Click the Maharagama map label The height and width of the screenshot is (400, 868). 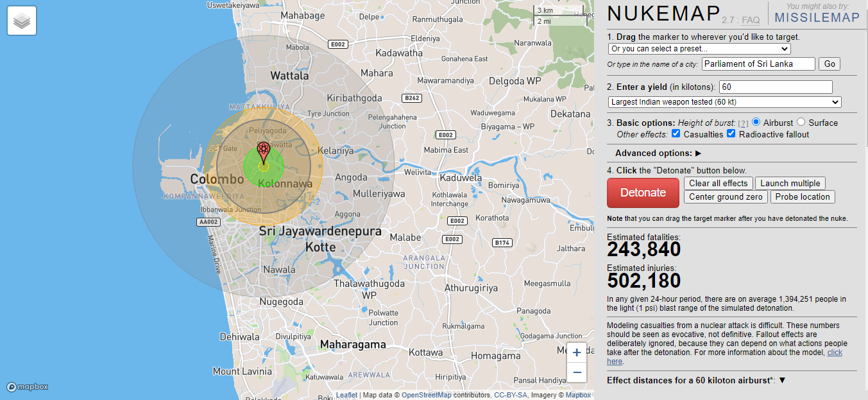coord(353,345)
